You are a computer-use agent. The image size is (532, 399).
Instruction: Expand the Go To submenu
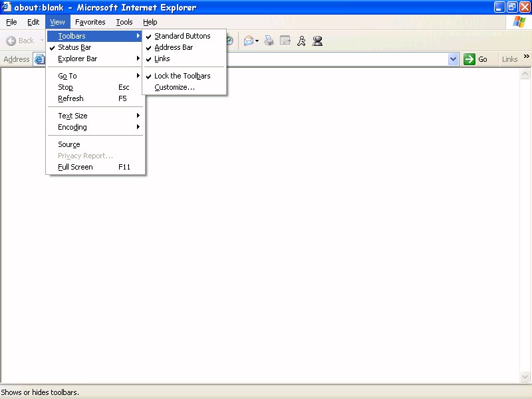coord(96,76)
